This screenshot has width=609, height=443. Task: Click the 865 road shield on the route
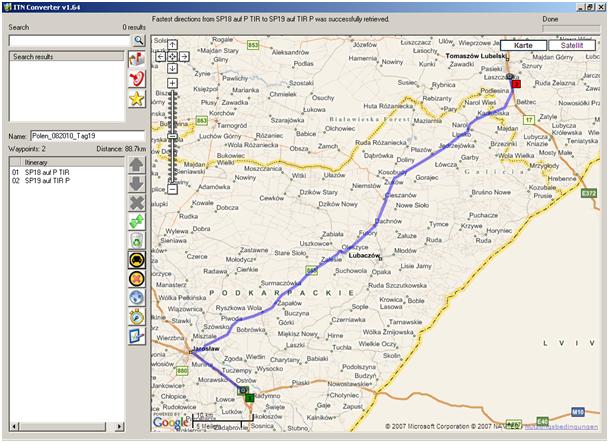[x=311, y=271]
